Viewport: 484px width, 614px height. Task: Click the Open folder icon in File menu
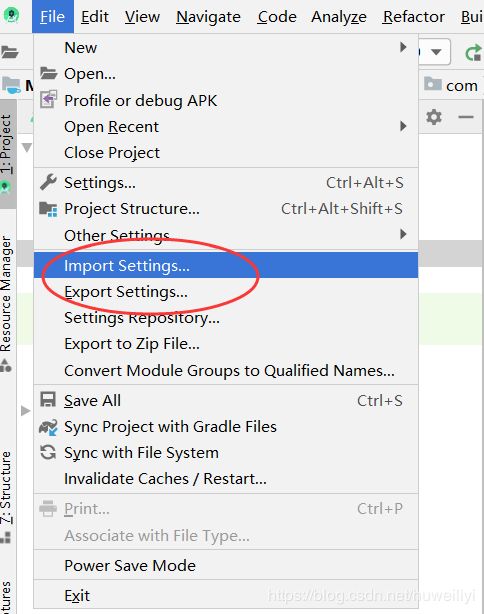coord(49,73)
